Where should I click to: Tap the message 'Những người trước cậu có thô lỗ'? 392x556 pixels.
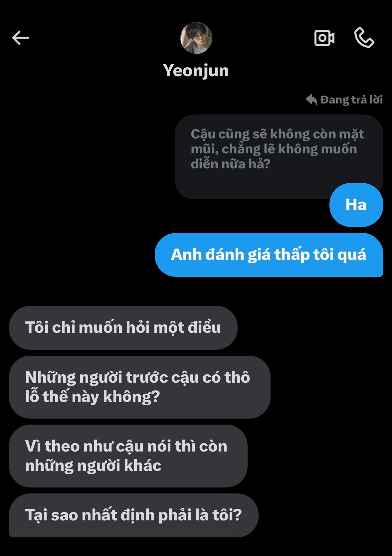[139, 387]
